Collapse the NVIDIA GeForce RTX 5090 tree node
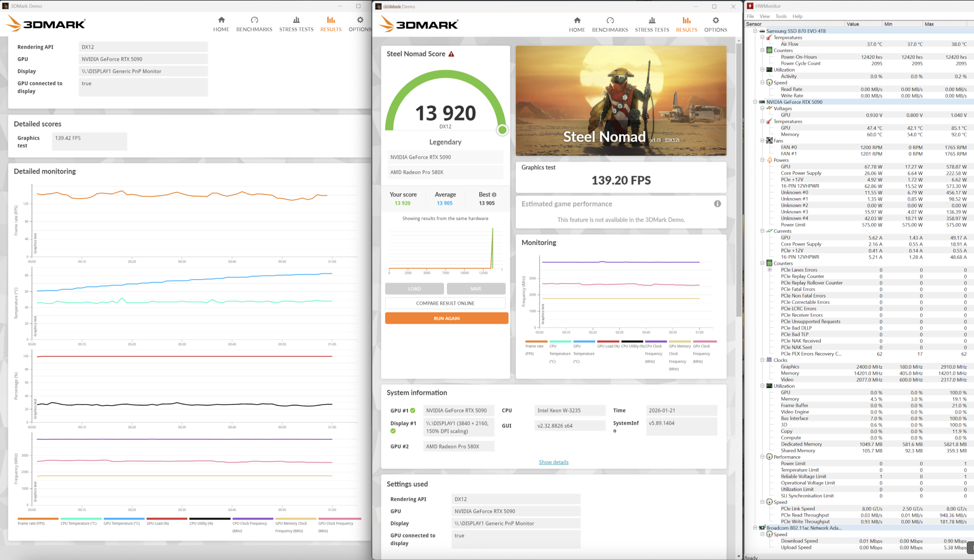 click(755, 102)
